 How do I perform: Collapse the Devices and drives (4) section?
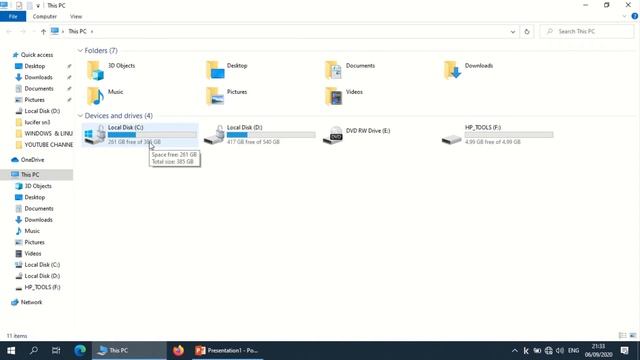tap(80, 116)
